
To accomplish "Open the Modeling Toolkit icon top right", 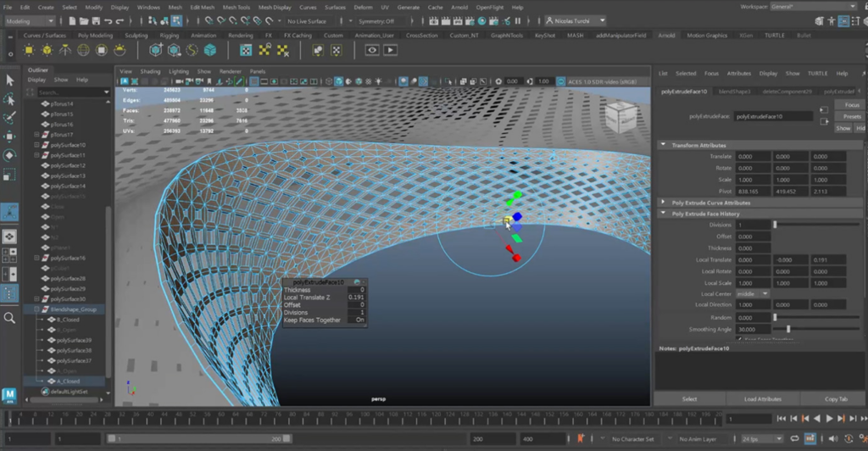I will point(820,21).
